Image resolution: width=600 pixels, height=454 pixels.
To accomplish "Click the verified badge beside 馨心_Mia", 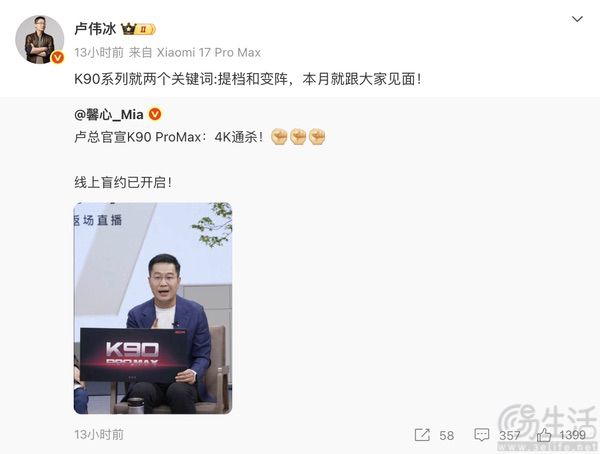I will click(x=155, y=114).
